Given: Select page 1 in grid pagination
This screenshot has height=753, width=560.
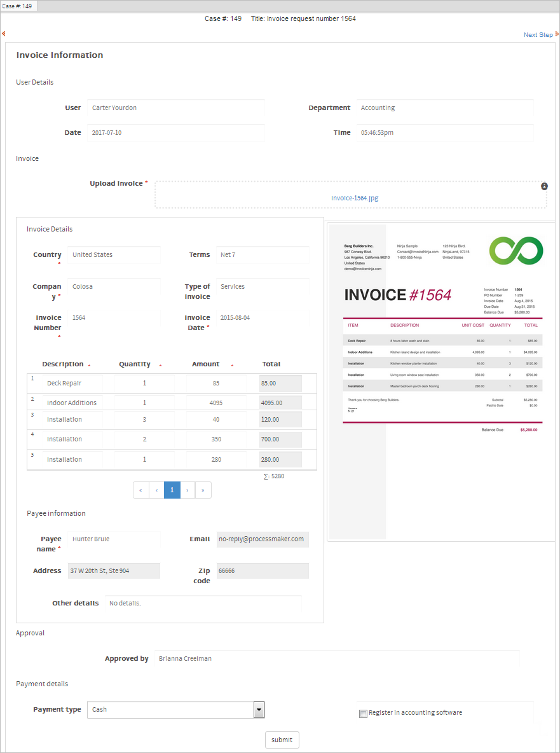Looking at the screenshot, I should tap(172, 490).
